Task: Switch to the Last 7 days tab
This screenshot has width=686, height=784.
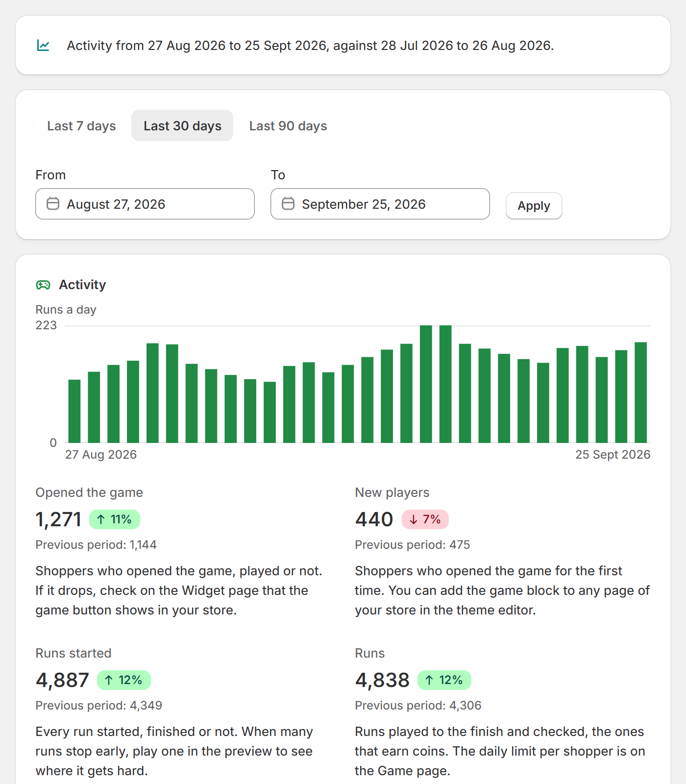Action: (81, 126)
